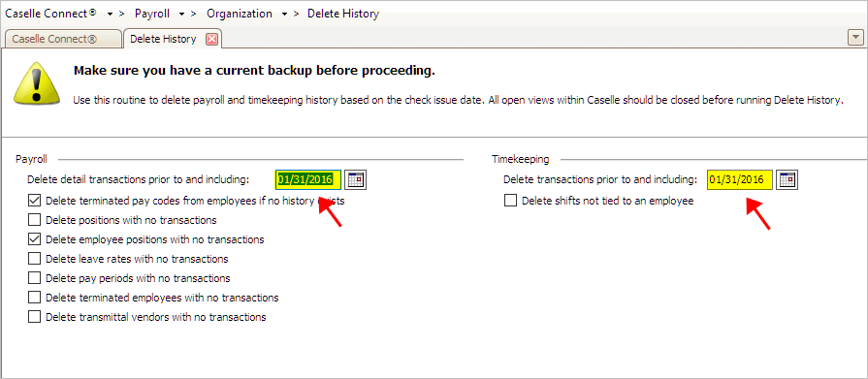Expand the Organization breadcrumb dropdown arrow

click(284, 15)
